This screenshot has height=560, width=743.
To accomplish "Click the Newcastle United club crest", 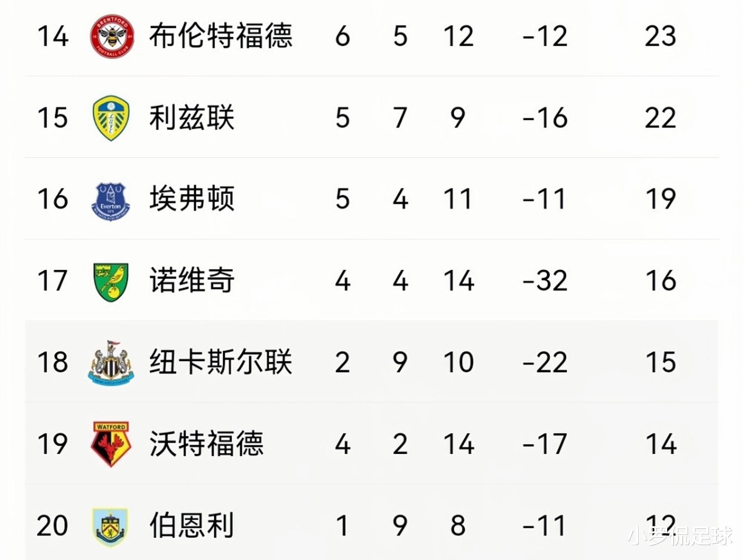I will tap(111, 363).
